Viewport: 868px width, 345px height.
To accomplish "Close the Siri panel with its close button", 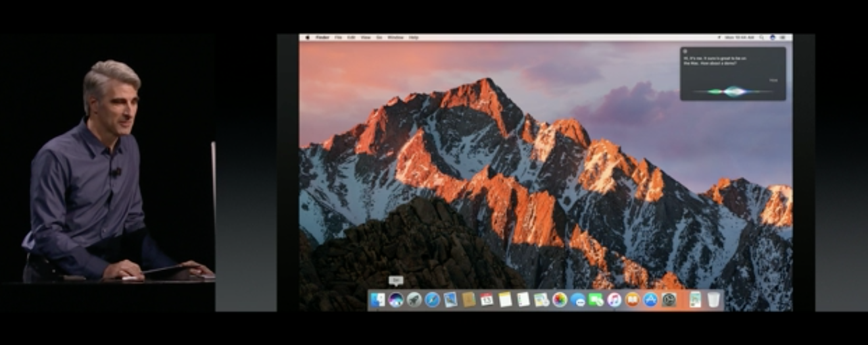I will [685, 51].
